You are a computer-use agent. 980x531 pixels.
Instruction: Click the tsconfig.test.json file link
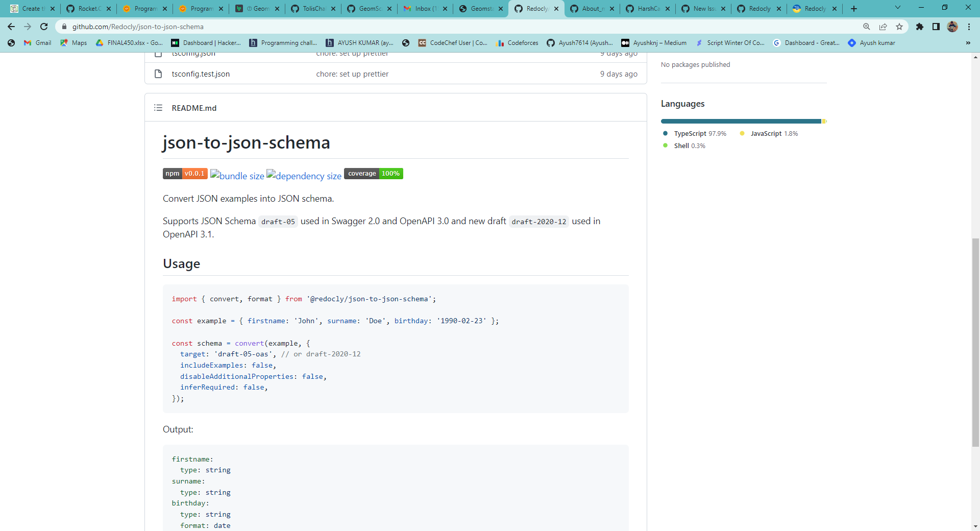pyautogui.click(x=201, y=74)
